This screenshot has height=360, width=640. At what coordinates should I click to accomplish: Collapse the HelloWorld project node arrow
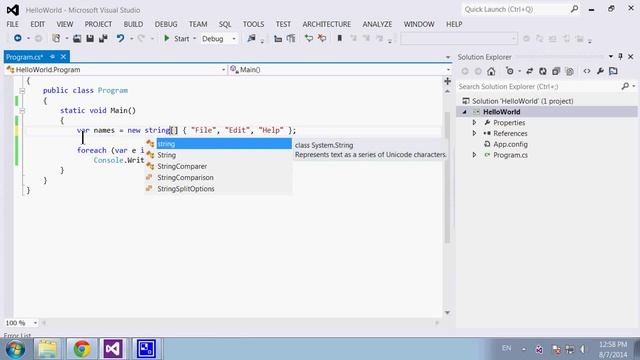click(464, 112)
